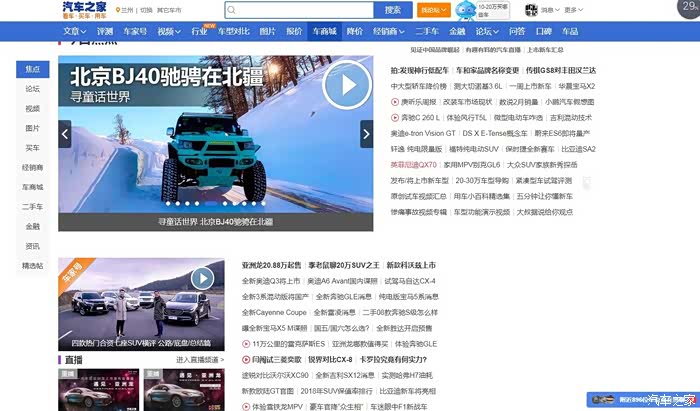This screenshot has width=700, height=411.
Task: Select 二手车 in the left sidebar
Action: (x=33, y=207)
